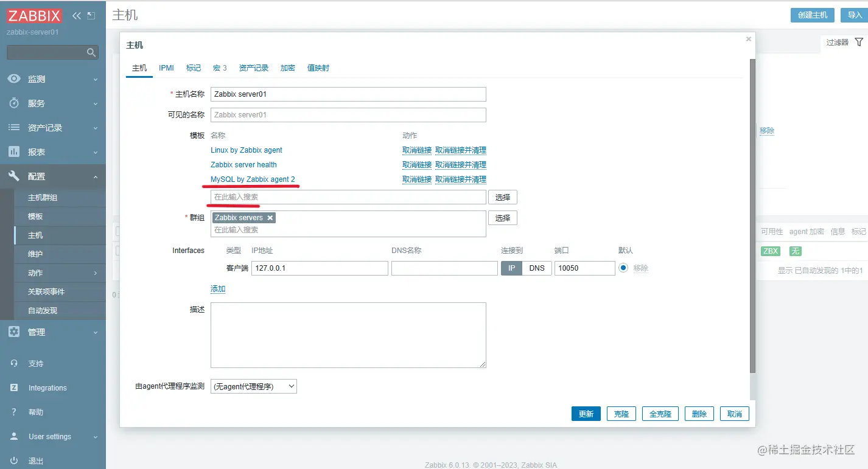The height and width of the screenshot is (469, 868).
Task: Click 添加 interface link
Action: tap(218, 289)
